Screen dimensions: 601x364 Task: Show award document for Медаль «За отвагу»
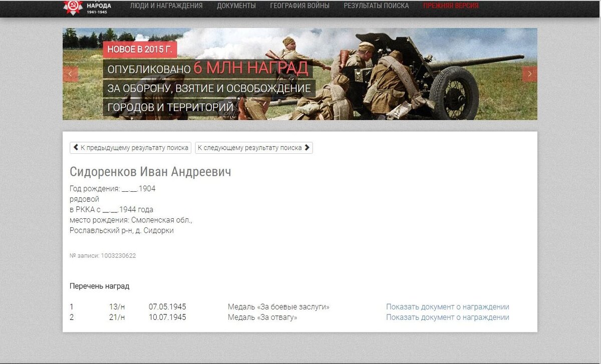[447, 317]
